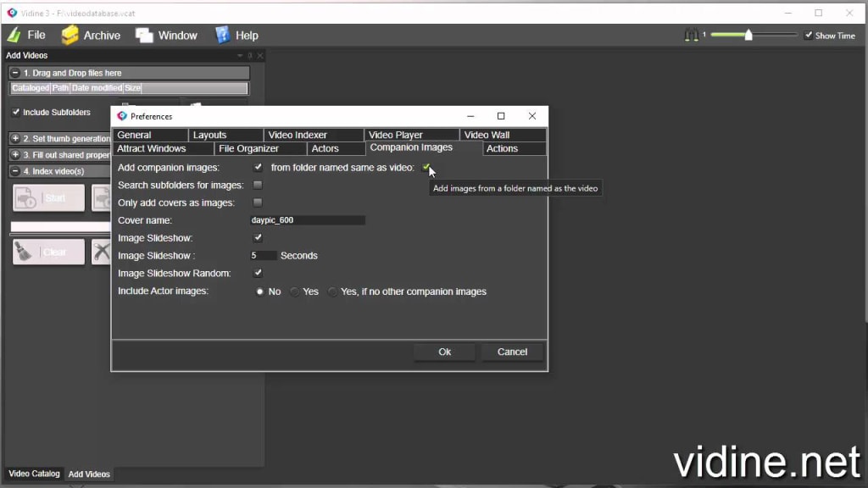
Task: Open the General preferences tab
Action: coord(150,135)
